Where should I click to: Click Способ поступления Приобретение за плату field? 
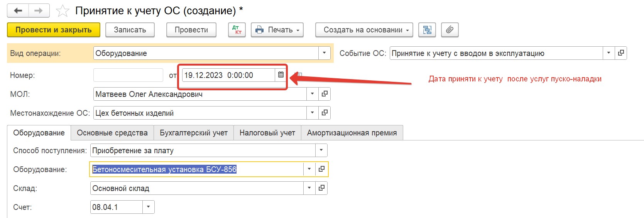(203, 150)
